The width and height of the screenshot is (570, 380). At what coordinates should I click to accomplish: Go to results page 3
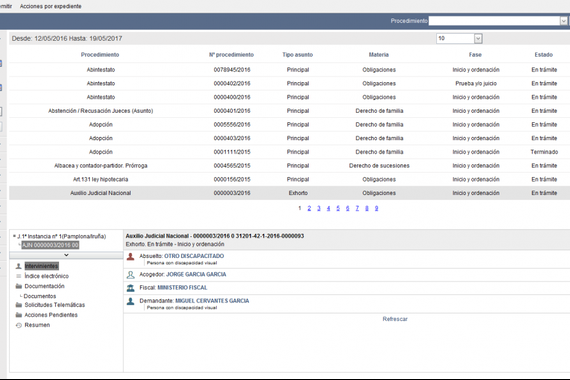(x=319, y=208)
